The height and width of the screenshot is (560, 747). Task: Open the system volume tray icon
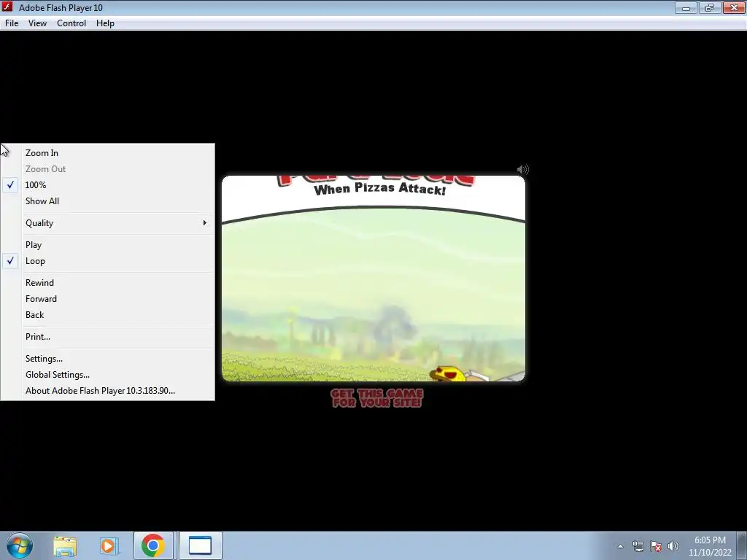[673, 546]
